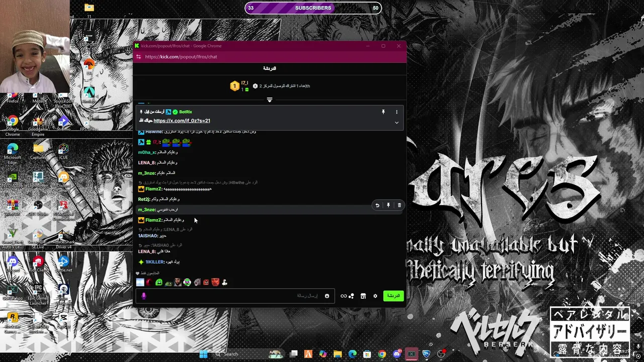This screenshot has height=362, width=644.
Task: Launch Battle.net desktop shortcut
Action: coord(63,264)
